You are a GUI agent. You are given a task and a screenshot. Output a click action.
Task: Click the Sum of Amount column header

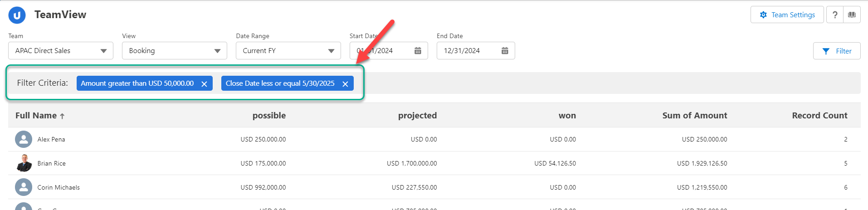(x=694, y=116)
